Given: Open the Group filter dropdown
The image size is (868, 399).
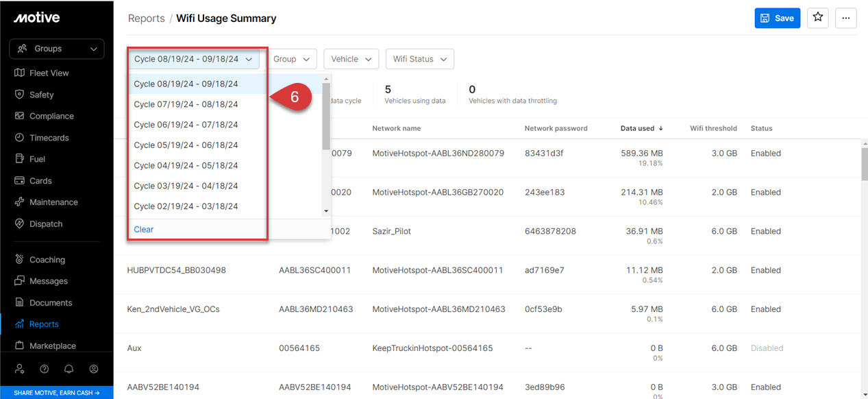Looking at the screenshot, I should click(x=291, y=59).
